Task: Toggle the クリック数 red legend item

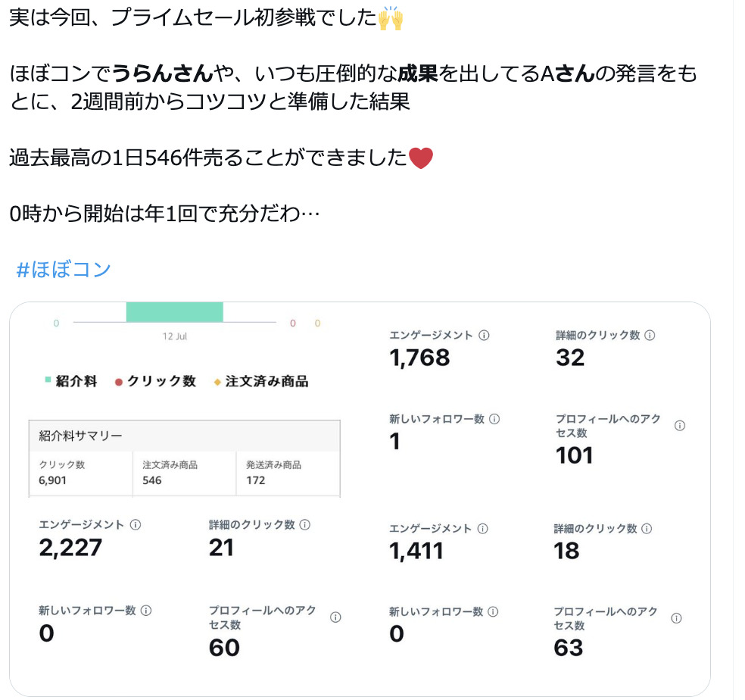Action: point(155,381)
